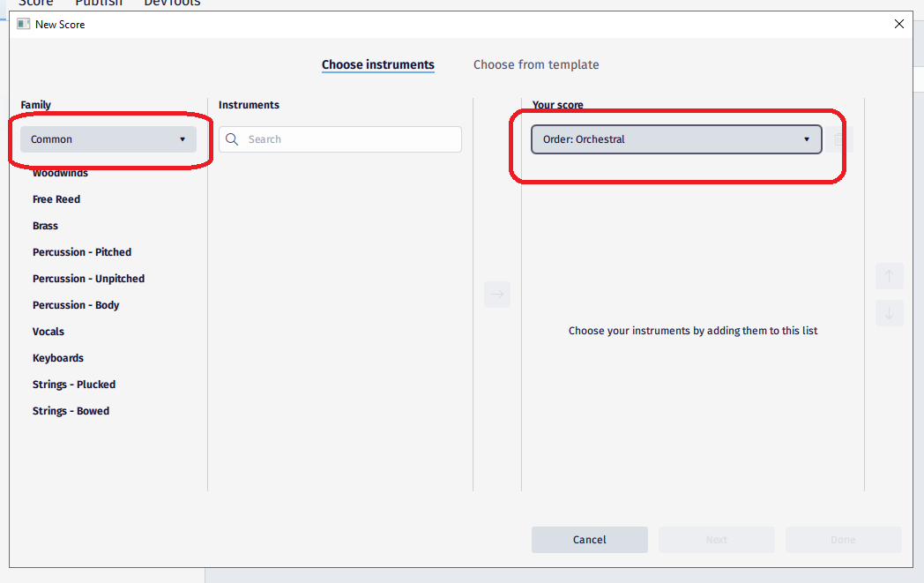This screenshot has width=924, height=583.
Task: Select the Strings - Bowed family
Action: 71,410
